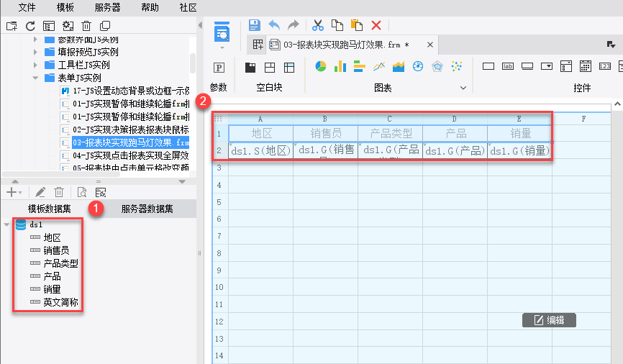Open the 社区 menu
The image size is (623, 364).
188,7
